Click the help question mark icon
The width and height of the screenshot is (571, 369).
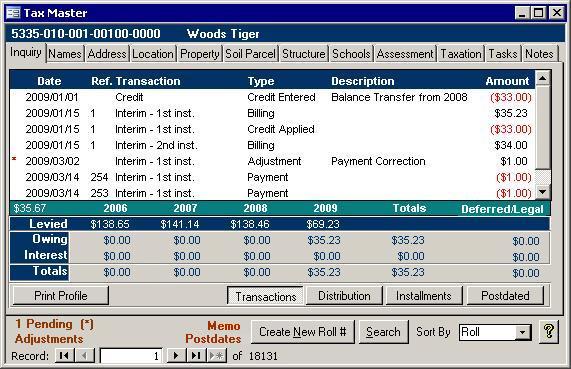[549, 332]
